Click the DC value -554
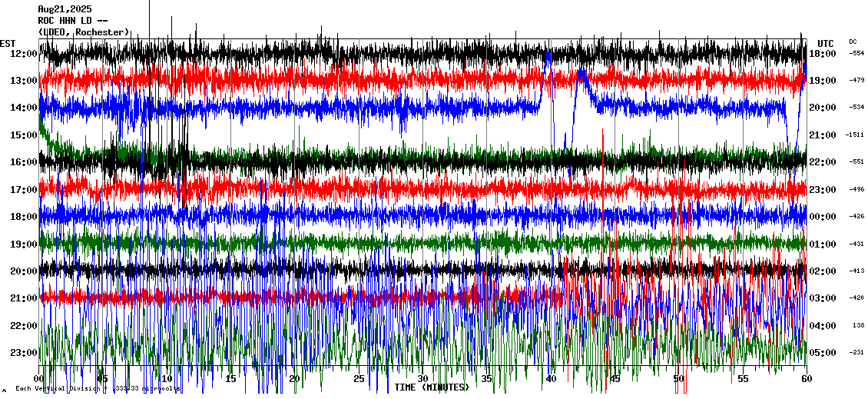This screenshot has height=399, width=868. [857, 53]
